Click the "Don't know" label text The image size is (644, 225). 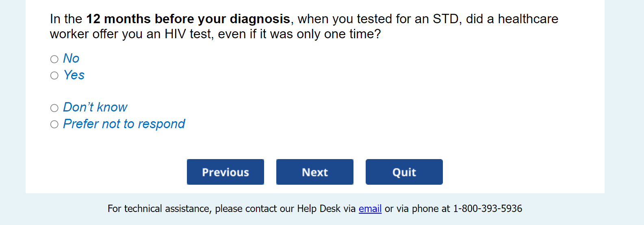pos(95,107)
